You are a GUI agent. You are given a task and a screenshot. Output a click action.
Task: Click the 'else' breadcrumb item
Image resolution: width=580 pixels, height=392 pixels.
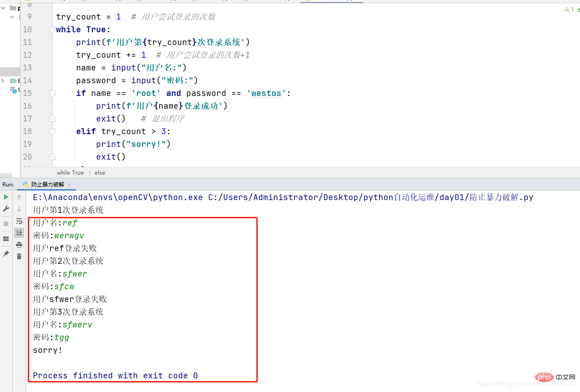click(100, 173)
